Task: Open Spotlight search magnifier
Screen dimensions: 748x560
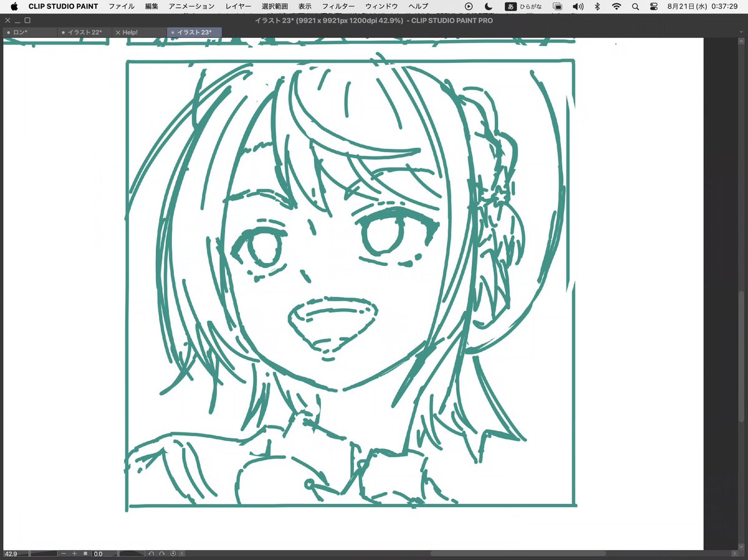Action: coord(635,6)
